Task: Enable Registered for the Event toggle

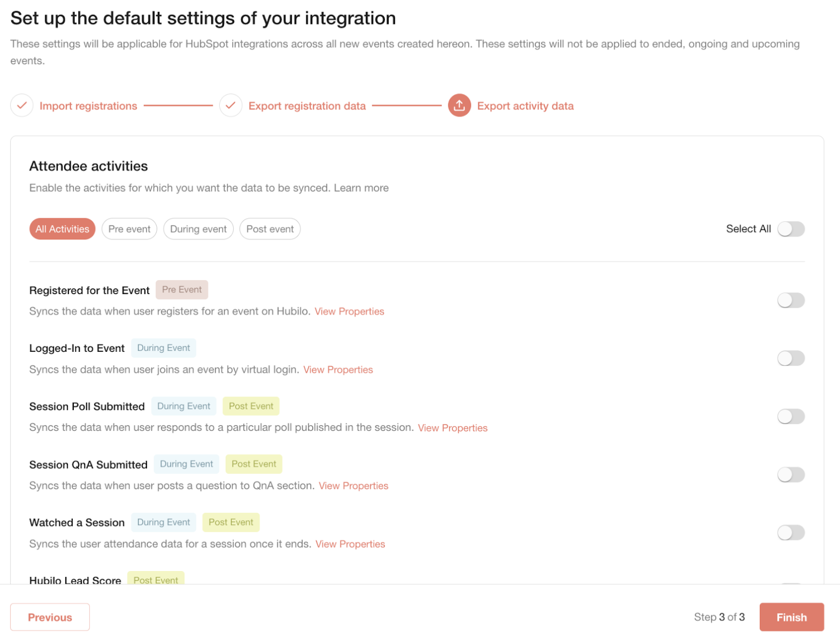Action: [791, 300]
